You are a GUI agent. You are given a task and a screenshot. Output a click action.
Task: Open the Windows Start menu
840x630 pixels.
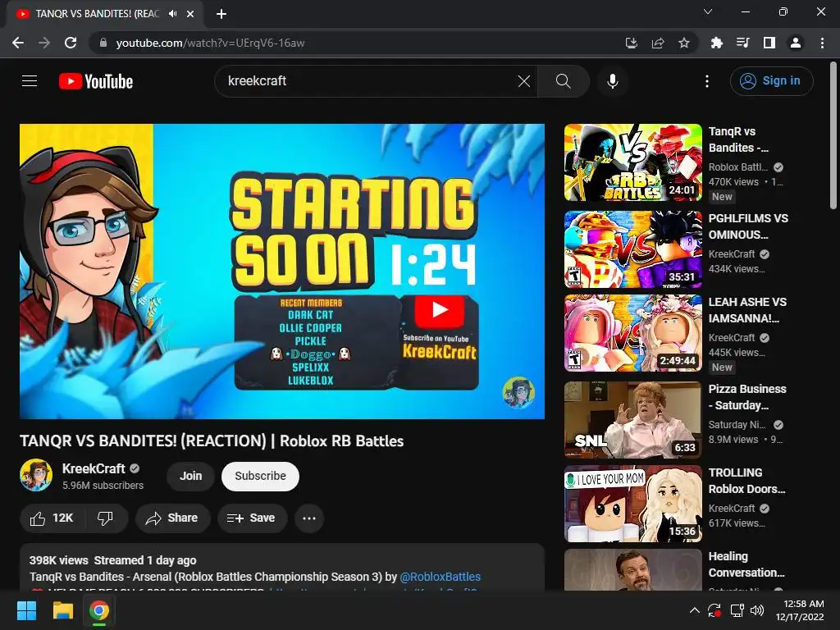tap(26, 610)
